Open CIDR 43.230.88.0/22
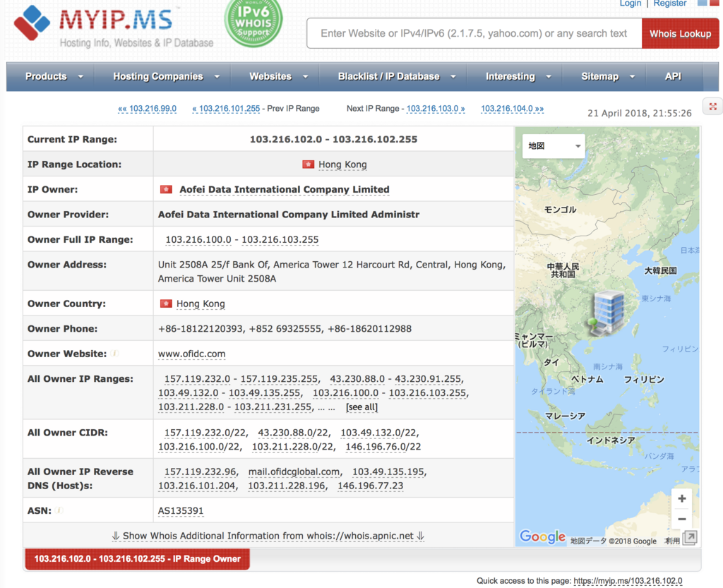This screenshot has height=588, width=723. (x=293, y=433)
